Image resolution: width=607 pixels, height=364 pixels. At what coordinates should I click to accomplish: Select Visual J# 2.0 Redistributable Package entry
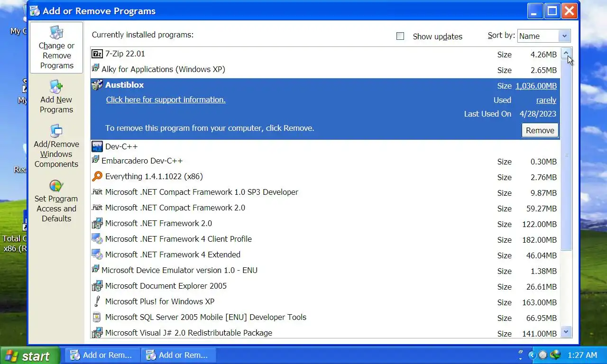click(325, 333)
